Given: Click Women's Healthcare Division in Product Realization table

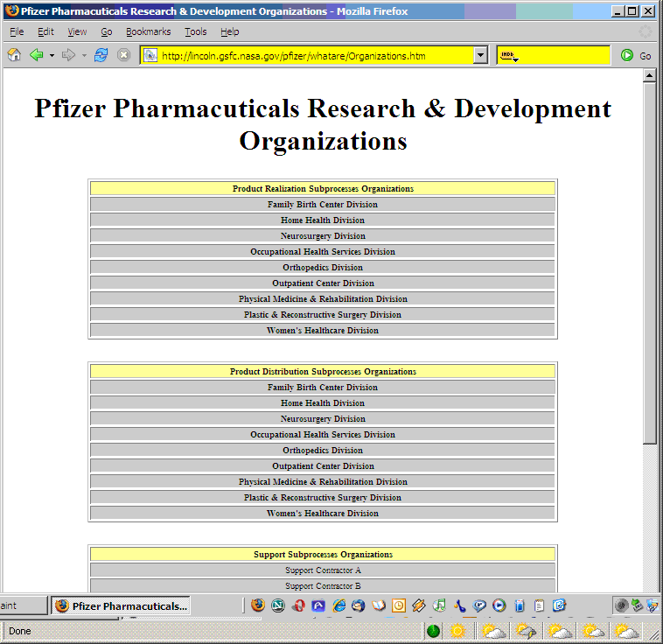Looking at the screenshot, I should pyautogui.click(x=323, y=331).
